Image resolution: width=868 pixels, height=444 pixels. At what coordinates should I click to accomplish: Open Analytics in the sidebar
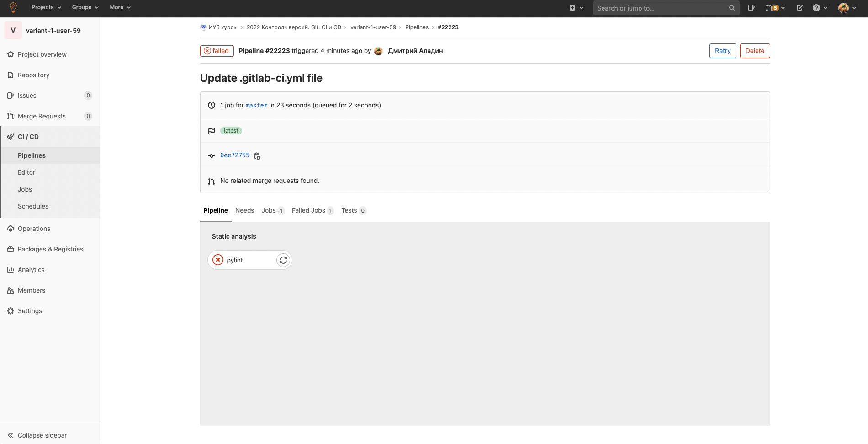tap(31, 270)
